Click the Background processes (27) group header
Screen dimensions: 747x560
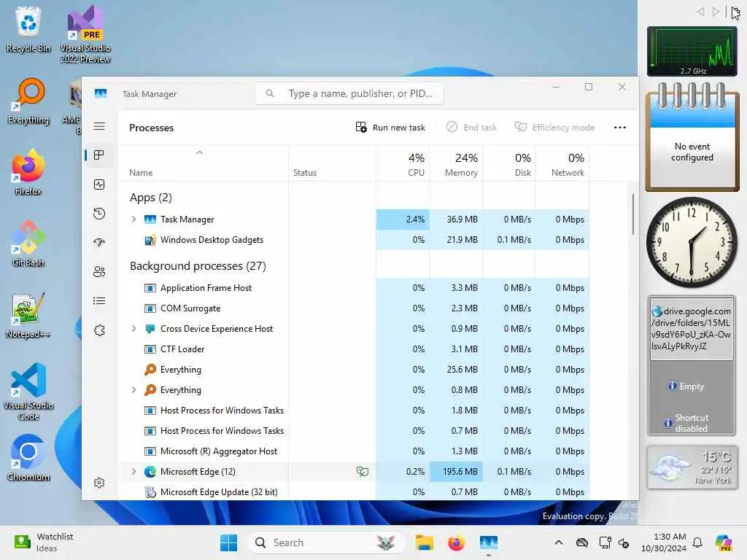click(198, 265)
